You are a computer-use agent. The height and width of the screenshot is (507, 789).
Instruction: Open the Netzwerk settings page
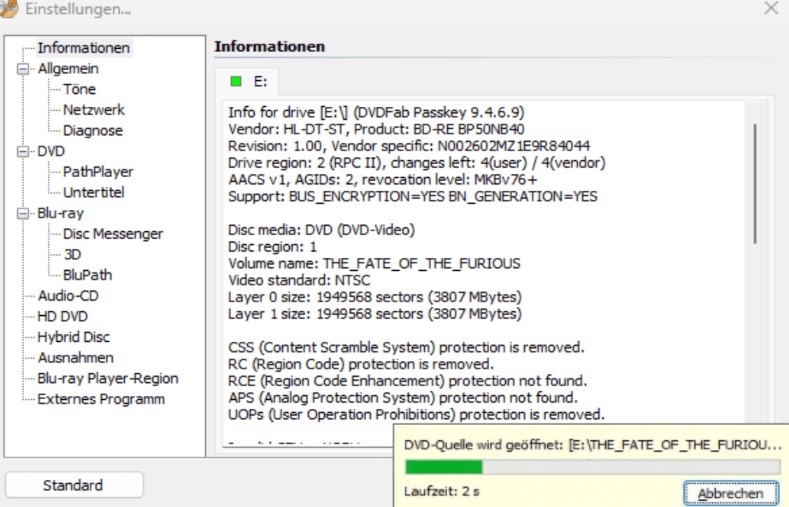point(94,110)
